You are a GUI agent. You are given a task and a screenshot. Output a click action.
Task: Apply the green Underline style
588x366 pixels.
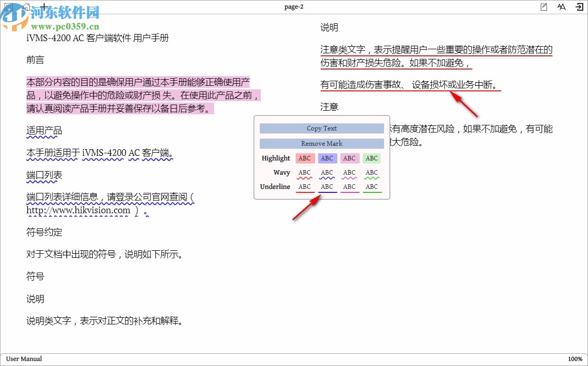371,186
